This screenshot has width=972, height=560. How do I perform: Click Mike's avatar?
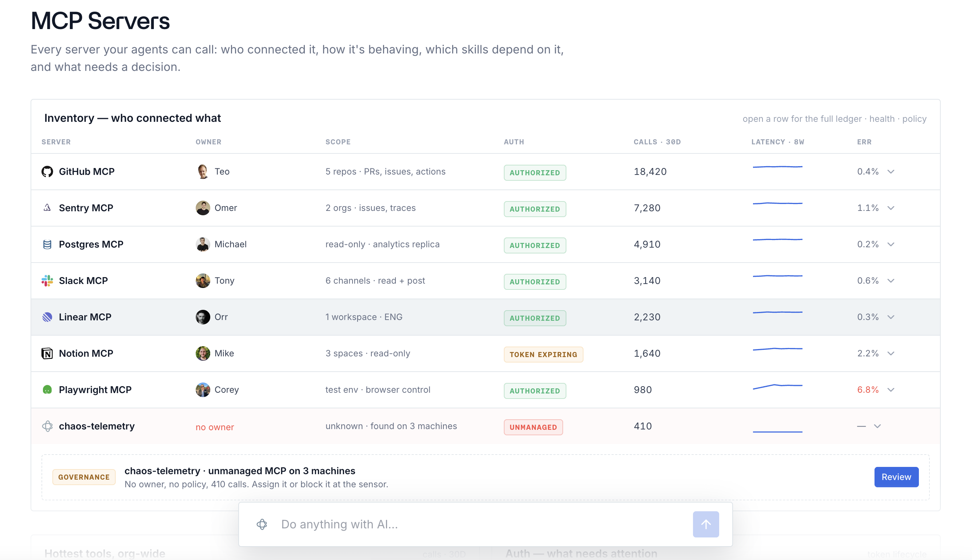(203, 353)
